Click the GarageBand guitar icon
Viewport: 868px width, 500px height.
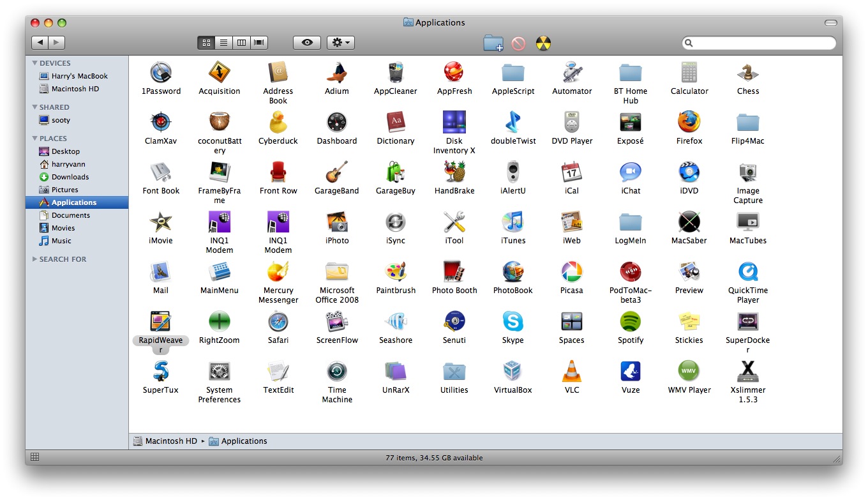[337, 172]
